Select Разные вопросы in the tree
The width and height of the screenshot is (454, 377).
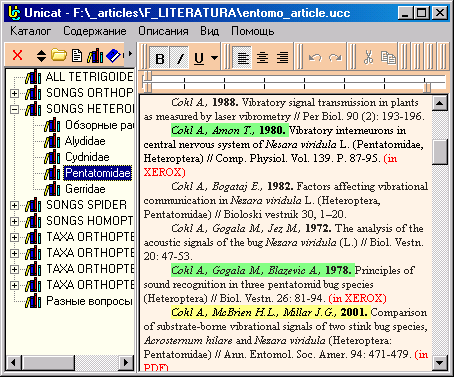89,301
